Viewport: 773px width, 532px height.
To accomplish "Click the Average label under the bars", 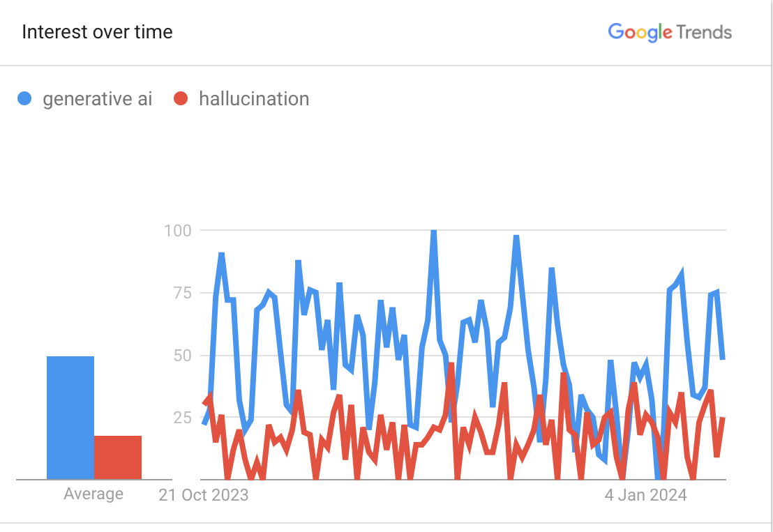I will (x=93, y=494).
